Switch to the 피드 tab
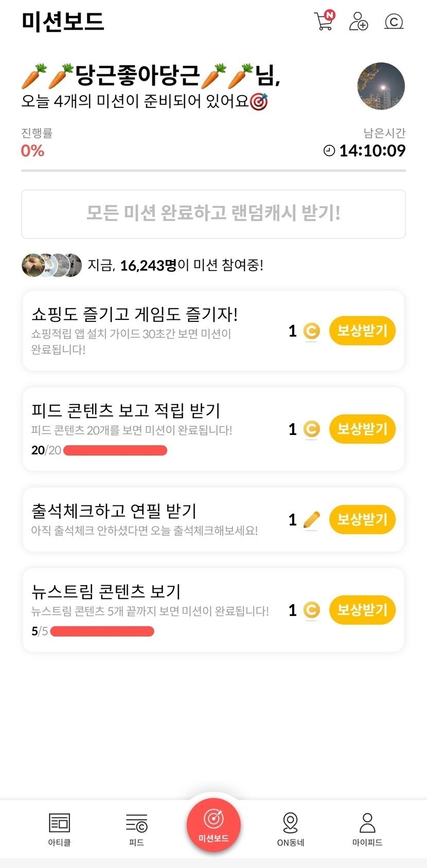427x868 pixels. pos(136,829)
